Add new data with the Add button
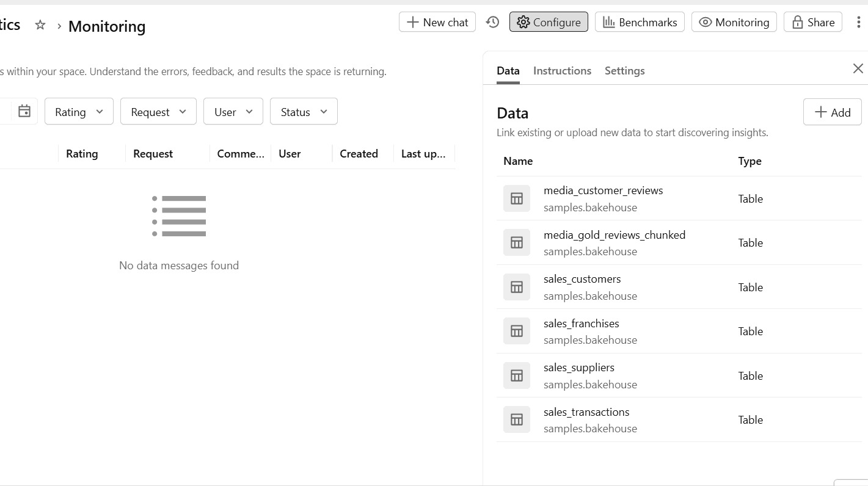Screen dimensions: 868x486 pyautogui.click(x=832, y=112)
